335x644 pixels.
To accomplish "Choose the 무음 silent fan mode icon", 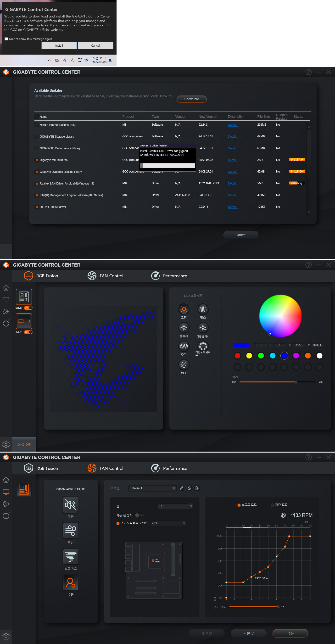I will coord(71,505).
